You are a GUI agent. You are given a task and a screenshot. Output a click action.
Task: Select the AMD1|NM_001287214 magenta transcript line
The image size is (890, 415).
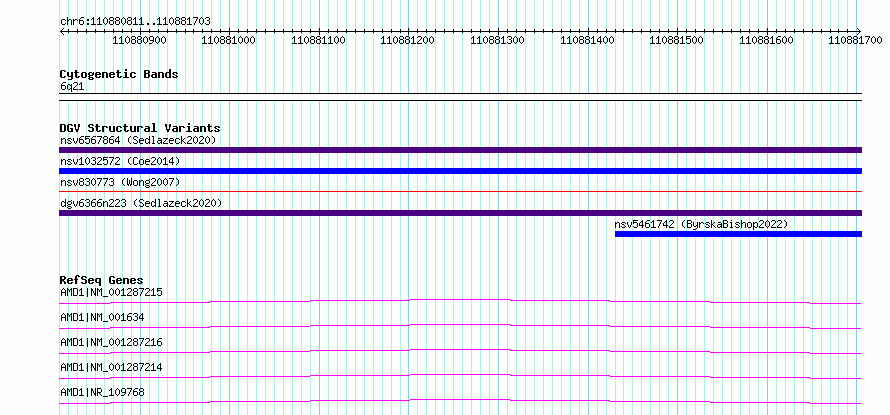[460, 376]
